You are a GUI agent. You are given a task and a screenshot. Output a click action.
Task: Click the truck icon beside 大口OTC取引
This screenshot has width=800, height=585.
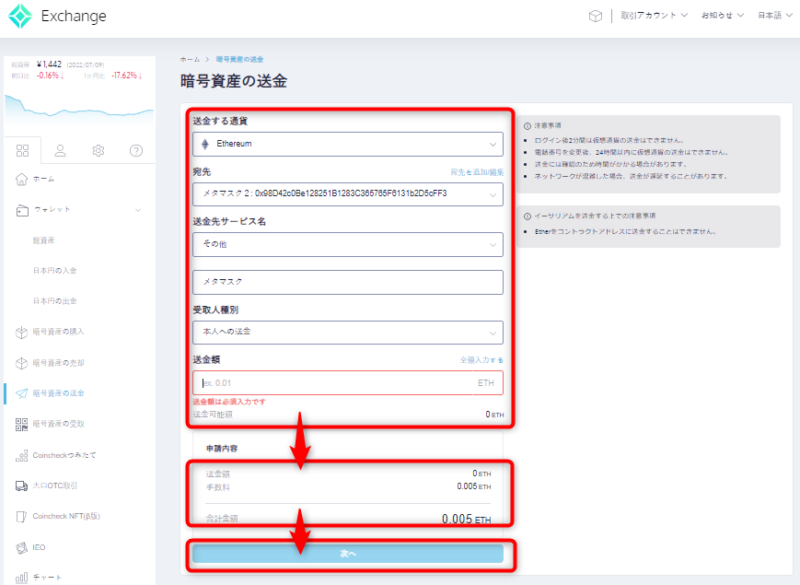tap(21, 486)
